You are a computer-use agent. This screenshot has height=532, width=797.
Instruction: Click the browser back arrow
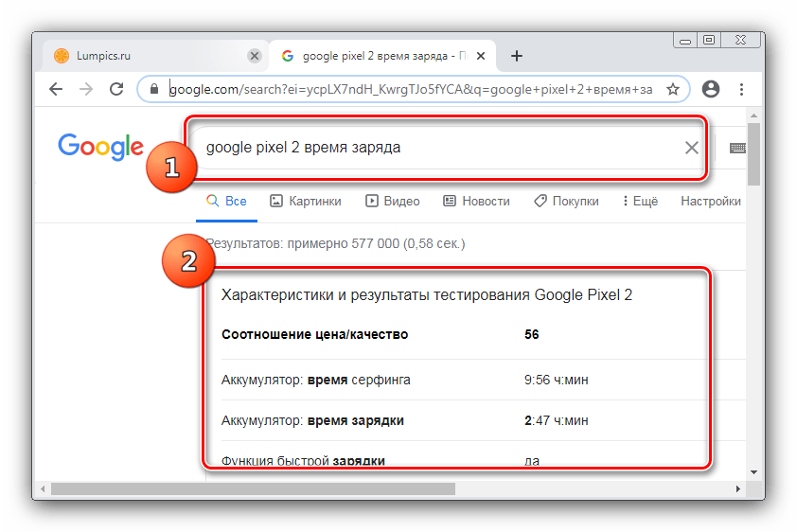[56, 89]
